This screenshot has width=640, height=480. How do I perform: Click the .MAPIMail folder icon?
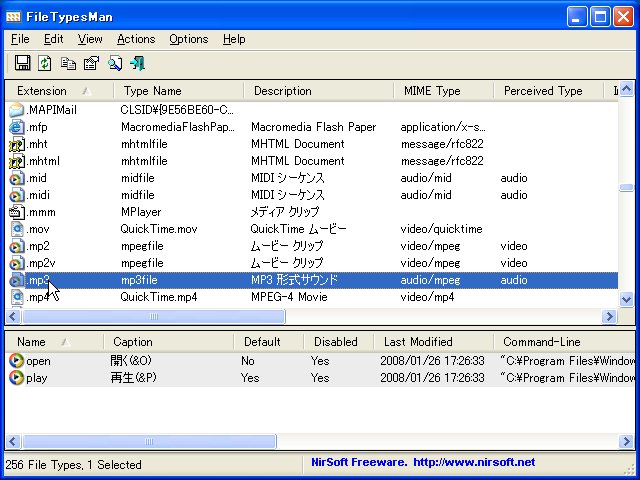click(16, 110)
